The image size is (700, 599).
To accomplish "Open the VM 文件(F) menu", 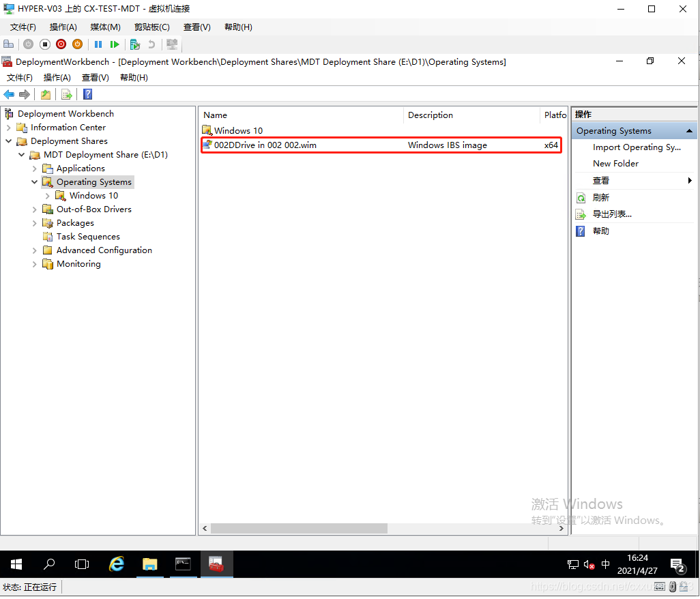I will 23,27.
